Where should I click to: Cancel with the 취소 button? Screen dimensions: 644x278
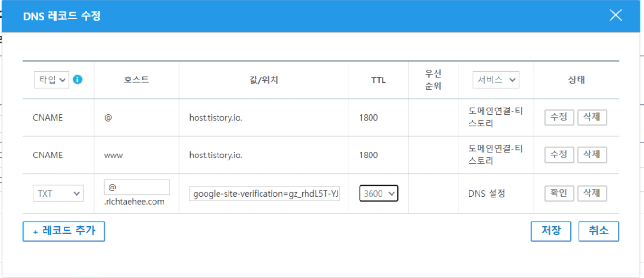click(599, 231)
